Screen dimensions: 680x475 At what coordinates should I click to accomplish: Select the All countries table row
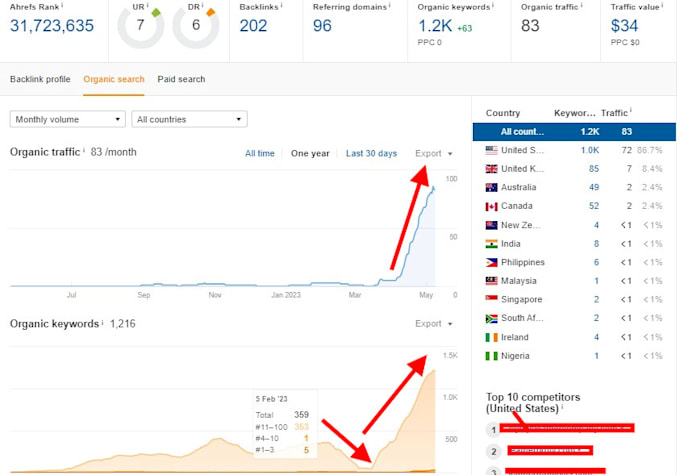(574, 131)
